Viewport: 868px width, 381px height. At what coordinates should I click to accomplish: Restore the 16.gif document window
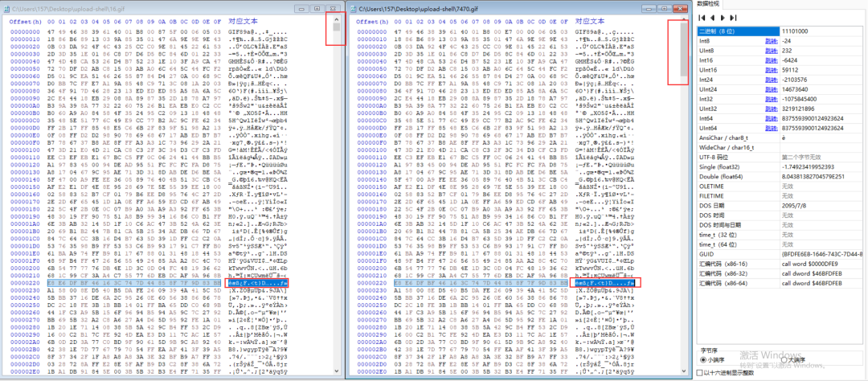pyautogui.click(x=318, y=8)
